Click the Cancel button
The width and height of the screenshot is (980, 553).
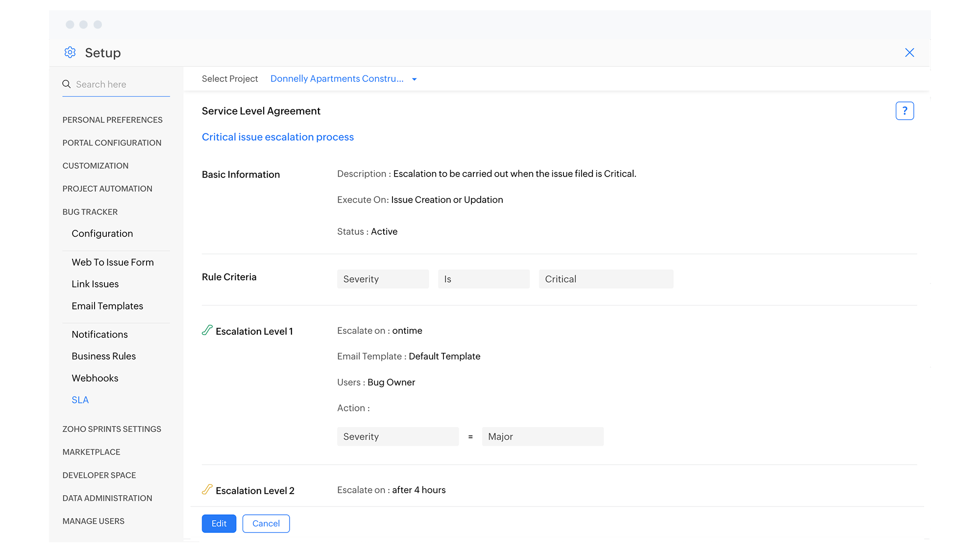click(266, 524)
